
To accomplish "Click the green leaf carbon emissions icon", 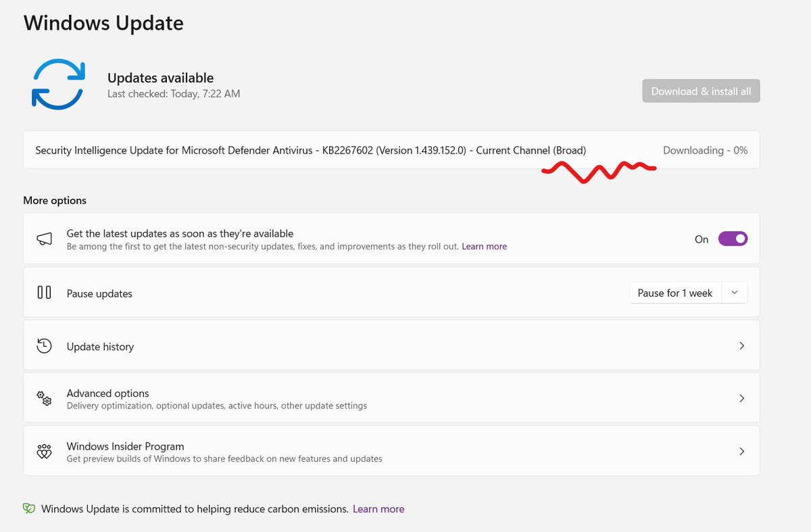I will pyautogui.click(x=29, y=509).
